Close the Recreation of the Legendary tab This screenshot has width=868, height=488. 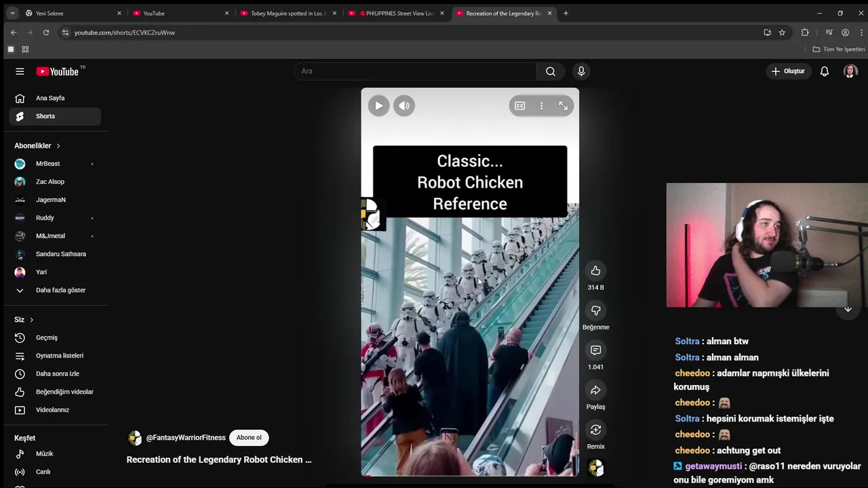pyautogui.click(x=550, y=14)
